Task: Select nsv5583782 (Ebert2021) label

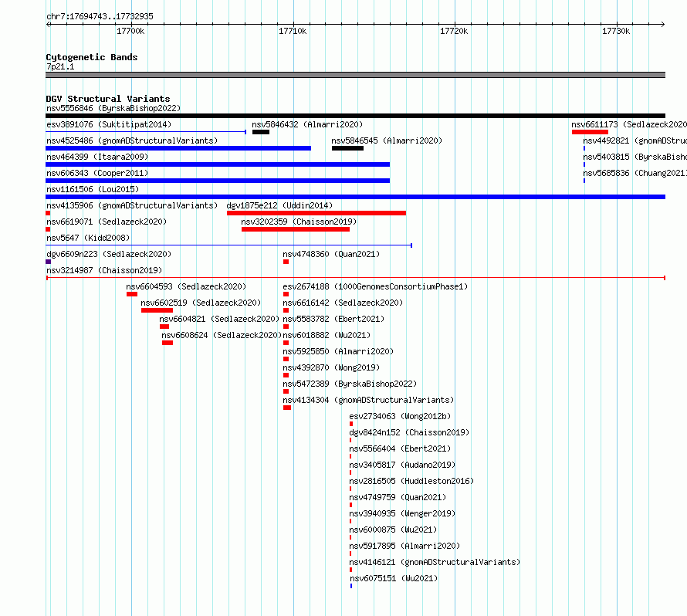Action: (333, 319)
